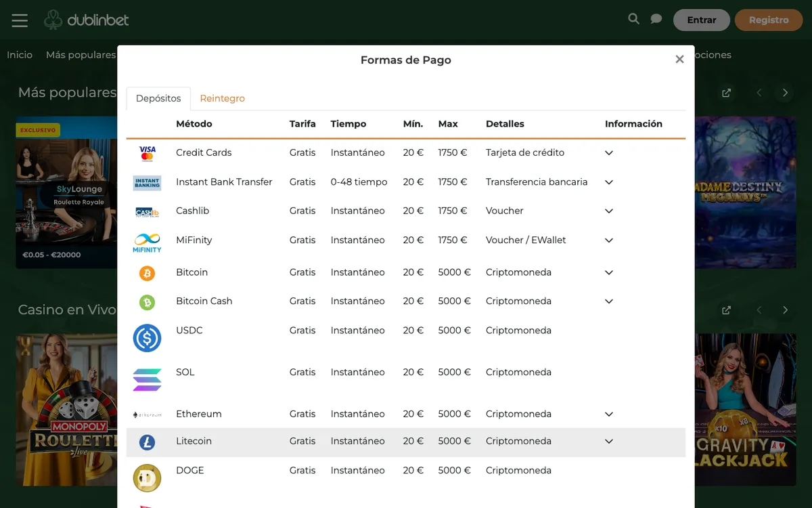
Task: Open Monopoly Roulette Live thumbnail
Action: click(66, 410)
